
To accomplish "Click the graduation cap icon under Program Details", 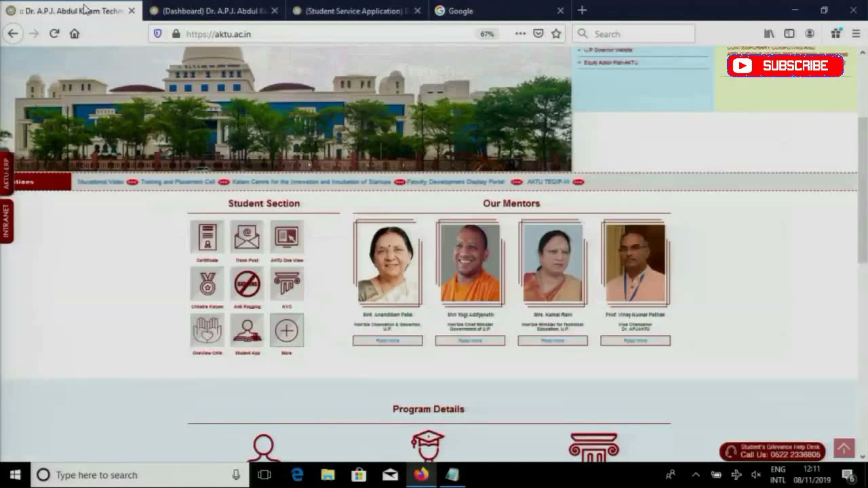I will coord(428,446).
